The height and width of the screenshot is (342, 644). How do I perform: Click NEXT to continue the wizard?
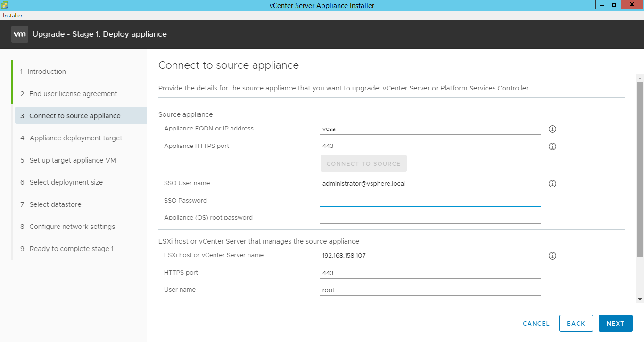615,323
